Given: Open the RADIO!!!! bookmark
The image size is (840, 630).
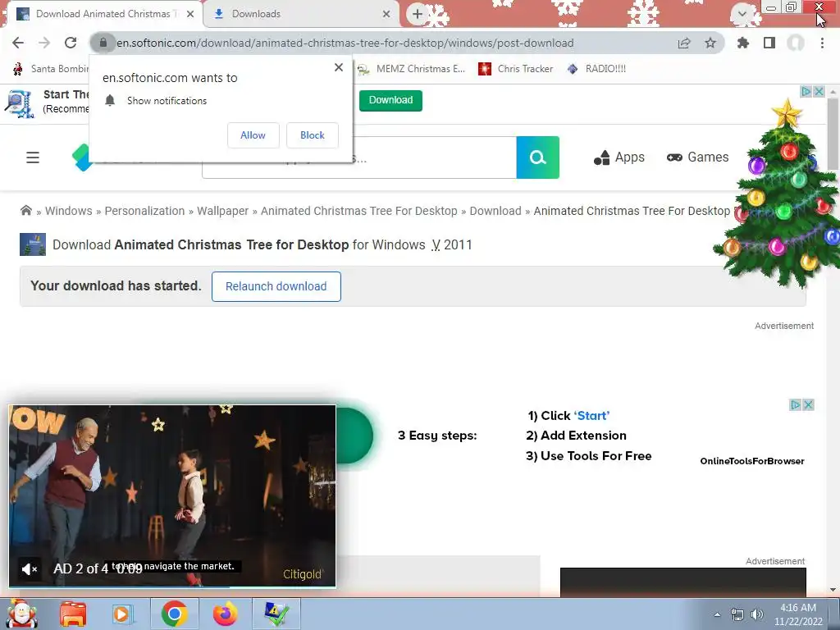Looking at the screenshot, I should click(x=596, y=69).
